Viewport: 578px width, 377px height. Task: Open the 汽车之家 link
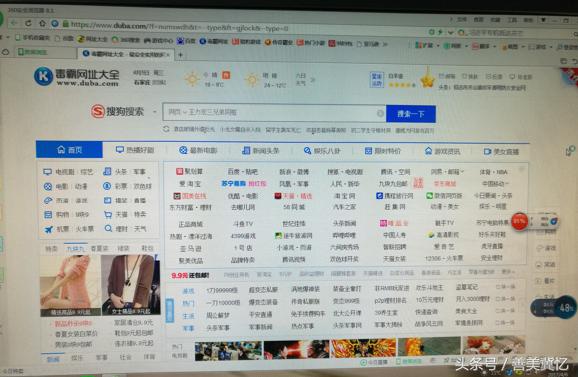(344, 207)
